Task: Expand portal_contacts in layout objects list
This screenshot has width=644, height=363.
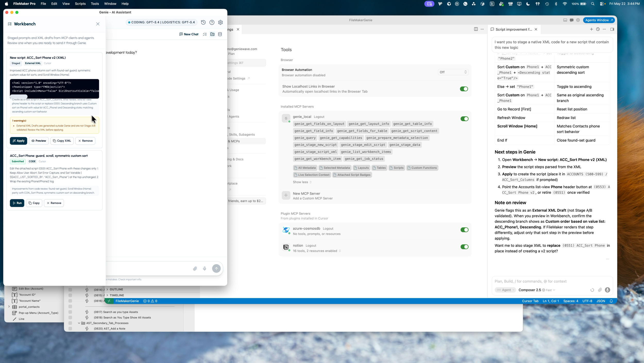Action: pos(9,307)
